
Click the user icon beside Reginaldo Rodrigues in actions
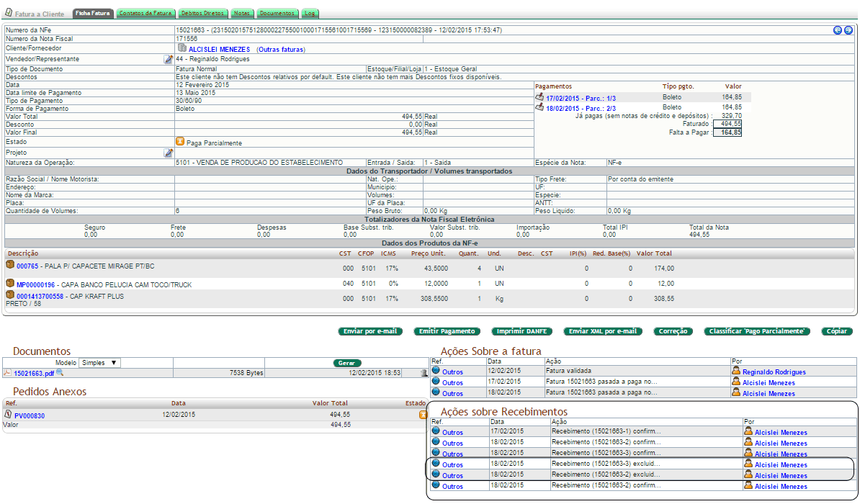[x=736, y=370]
